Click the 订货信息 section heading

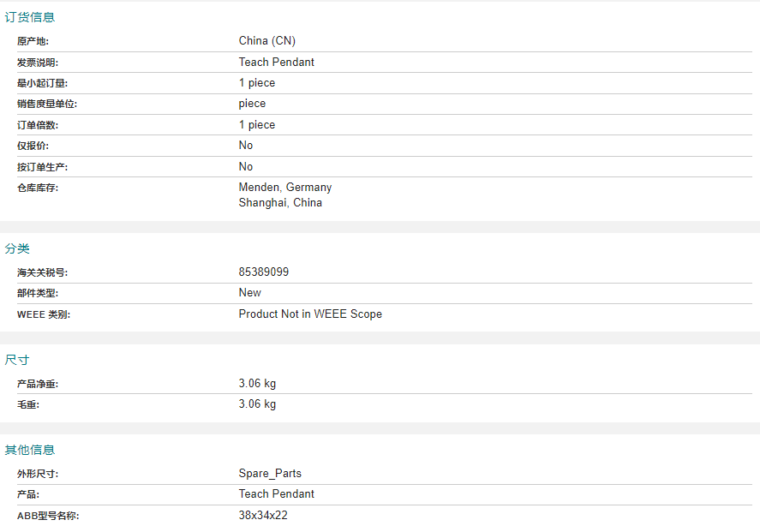tap(30, 17)
